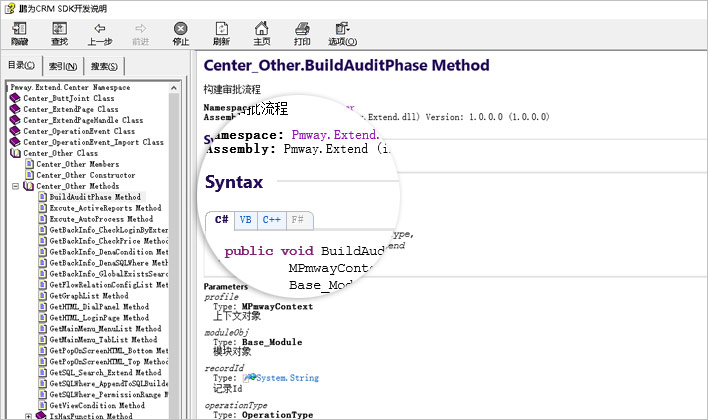The height and width of the screenshot is (420, 708).
Task: Refresh the page with the 刷新 icon
Action: (x=221, y=34)
